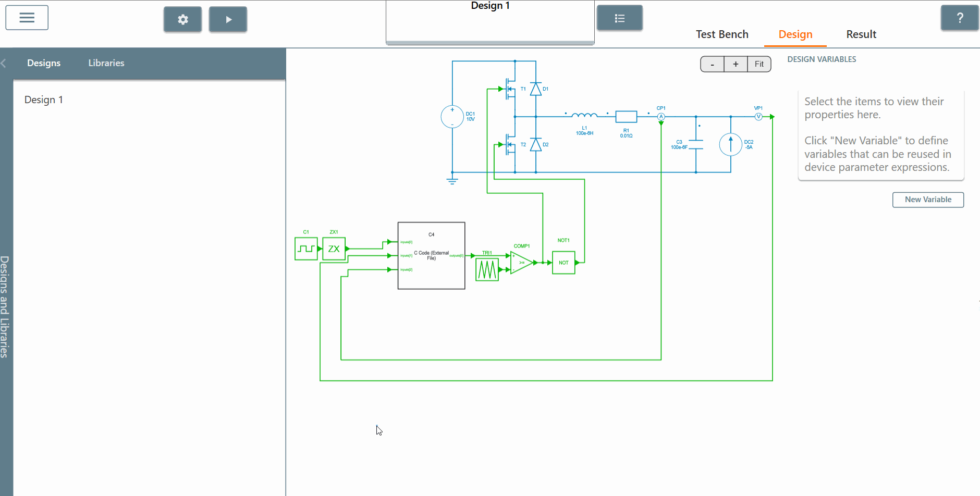Click the New Variable button

(928, 200)
